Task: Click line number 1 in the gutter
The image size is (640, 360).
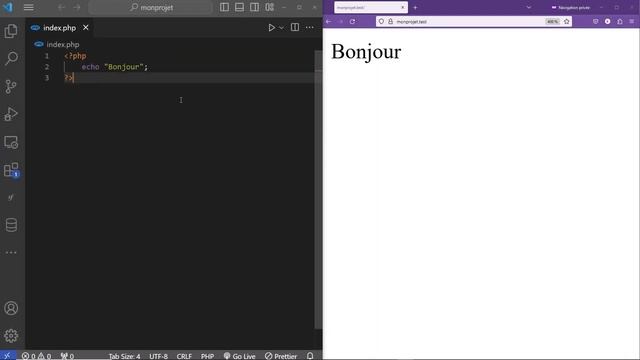Action: [x=47, y=56]
